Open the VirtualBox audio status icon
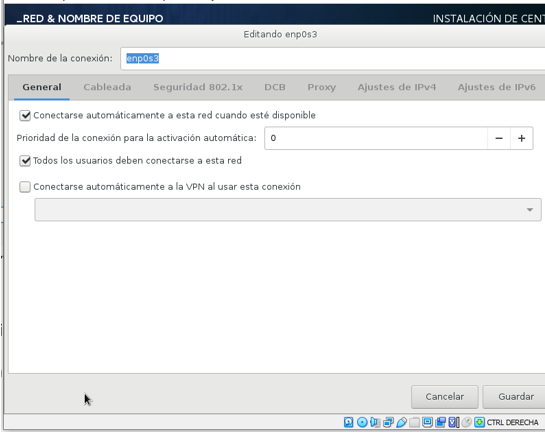 375,422
